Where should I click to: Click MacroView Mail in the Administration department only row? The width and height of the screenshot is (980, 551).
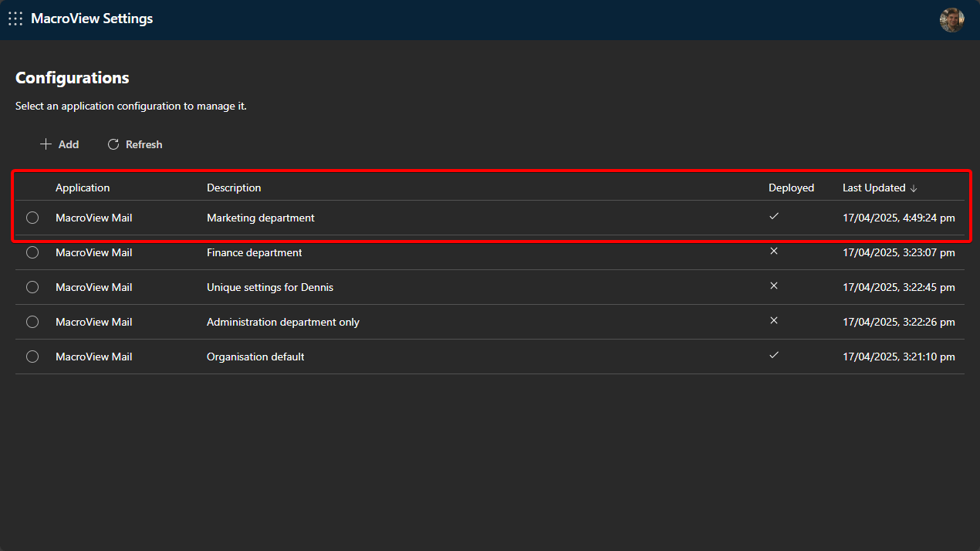tap(94, 322)
